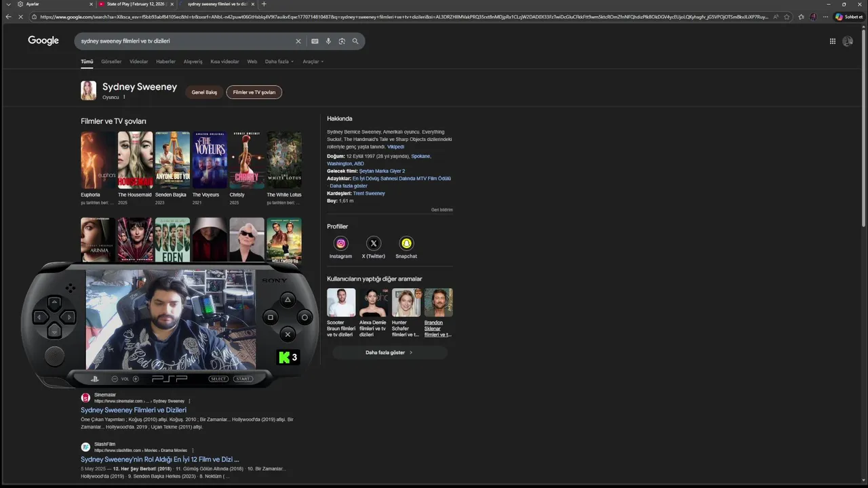868x488 pixels.
Task: Switch to the Web results tab
Action: (x=252, y=62)
